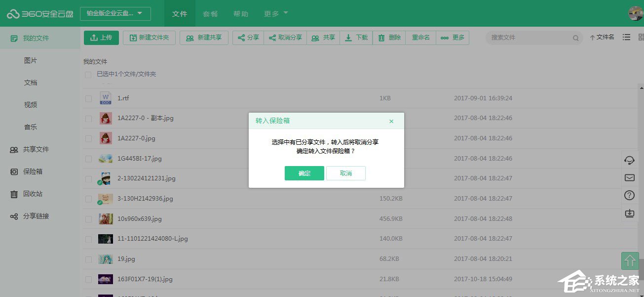This screenshot has height=297, width=644.
Task: Open the 更多 dropdown in toolbar
Action: (452, 37)
